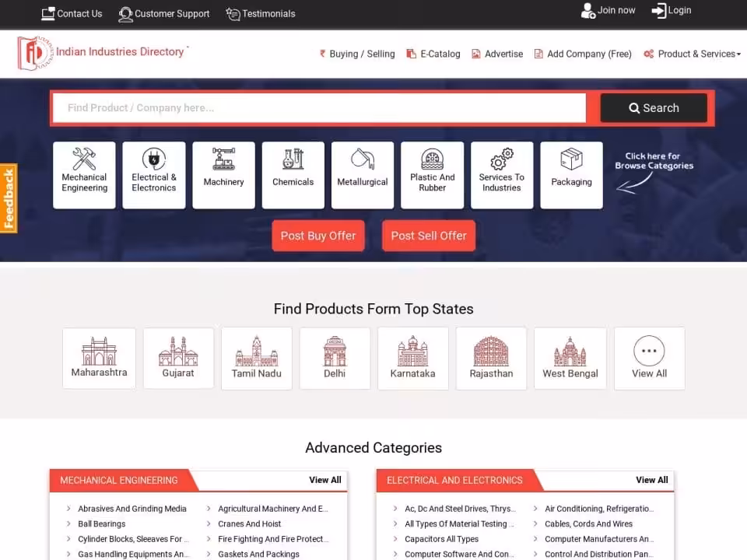Viewport: 747px width, 560px height.
Task: Expand Mechanical Engineering with View All
Action: click(x=324, y=480)
